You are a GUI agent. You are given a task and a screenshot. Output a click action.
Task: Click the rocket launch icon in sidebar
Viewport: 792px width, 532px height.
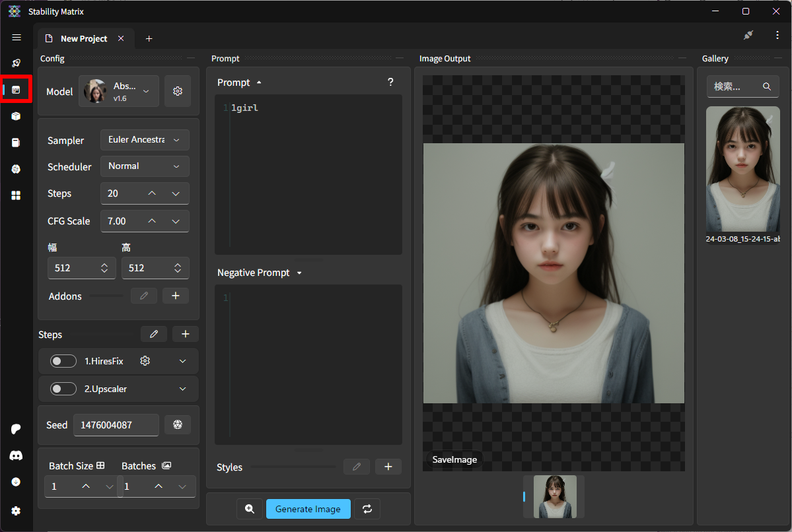tap(17, 63)
